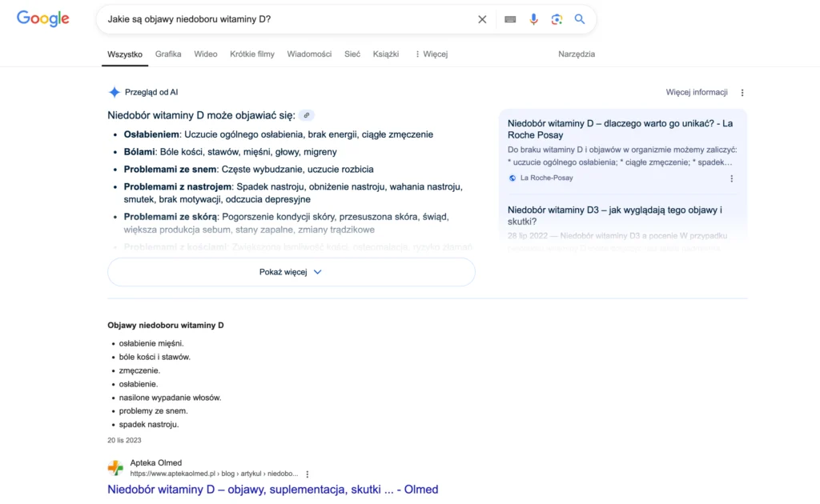Open the Książki tab

tap(386, 54)
